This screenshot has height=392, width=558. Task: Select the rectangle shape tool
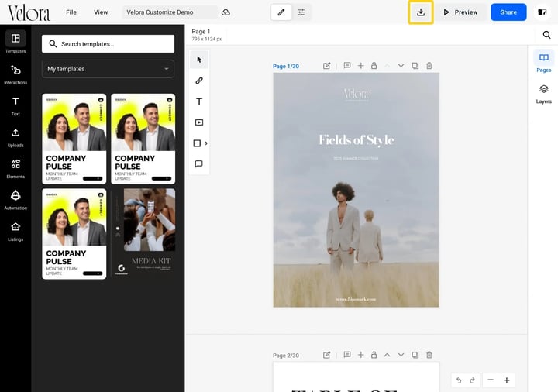click(x=197, y=143)
